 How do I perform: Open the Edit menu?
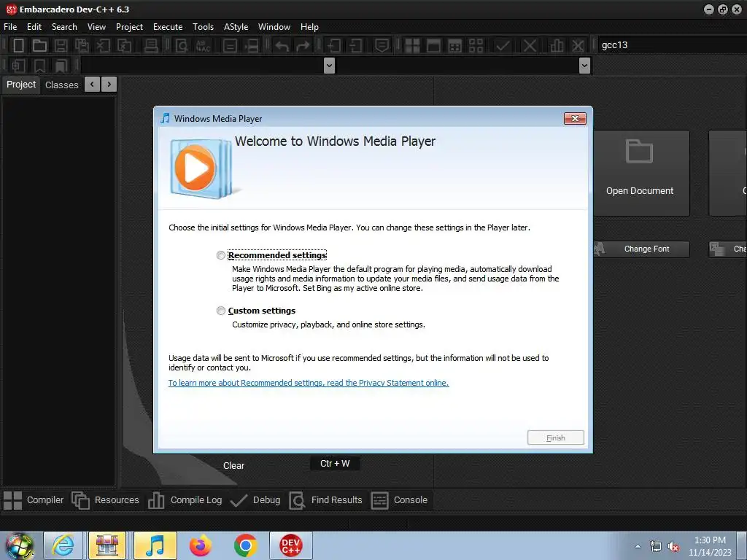(x=34, y=27)
